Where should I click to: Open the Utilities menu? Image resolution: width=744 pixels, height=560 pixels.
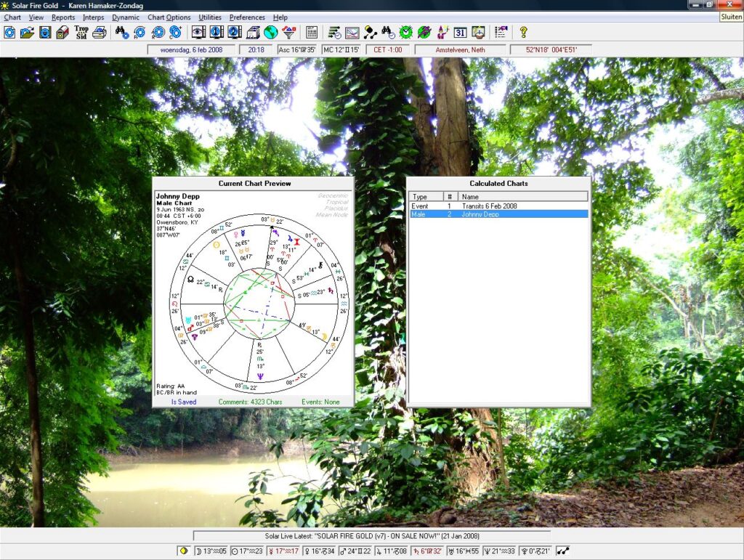(x=210, y=17)
